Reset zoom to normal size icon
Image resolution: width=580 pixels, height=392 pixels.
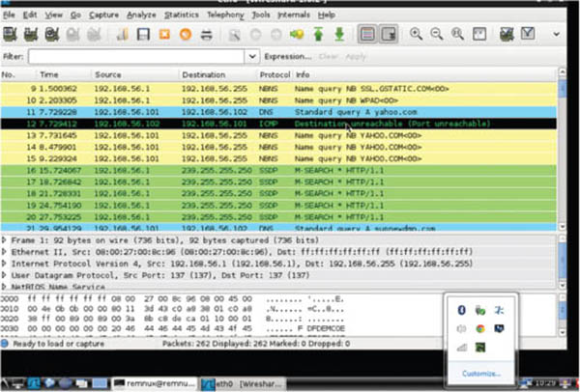(457, 34)
